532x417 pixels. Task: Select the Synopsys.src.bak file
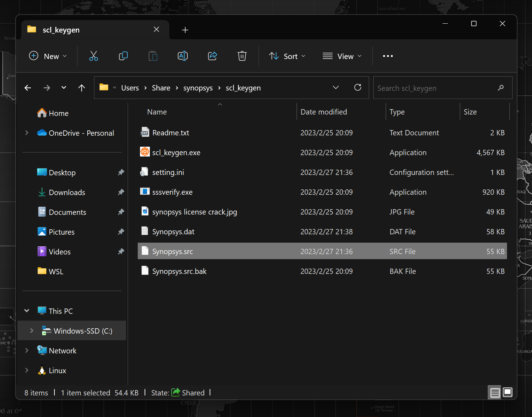322,271
